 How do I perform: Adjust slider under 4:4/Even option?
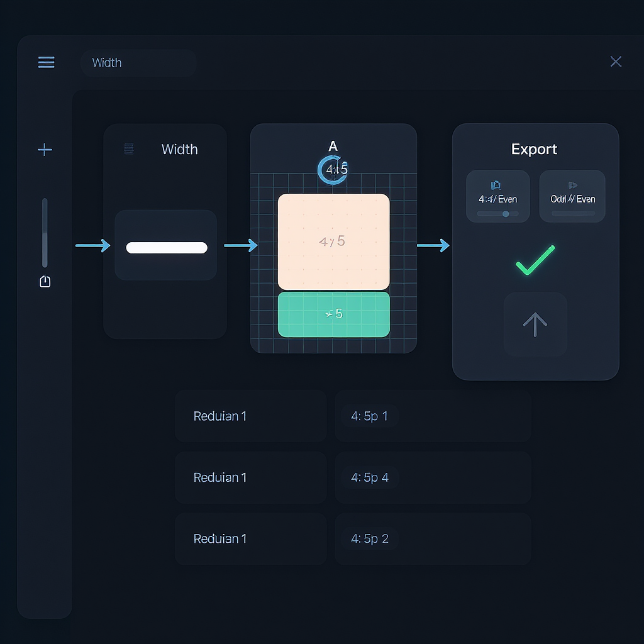pos(498,214)
